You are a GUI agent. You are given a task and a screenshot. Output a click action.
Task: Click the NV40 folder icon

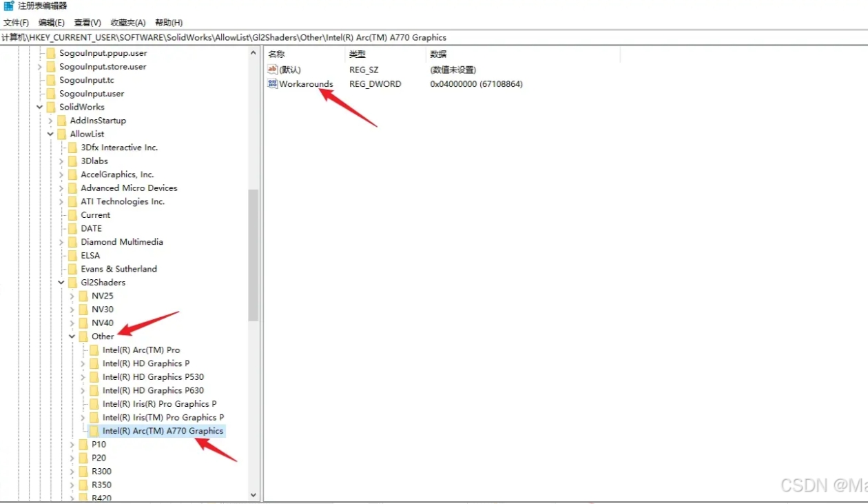tap(83, 323)
